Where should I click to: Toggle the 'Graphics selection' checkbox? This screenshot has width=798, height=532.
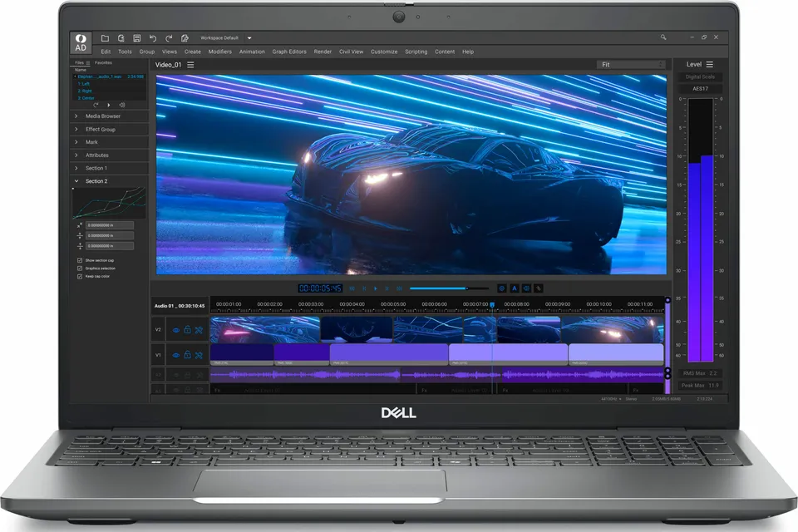click(x=80, y=268)
